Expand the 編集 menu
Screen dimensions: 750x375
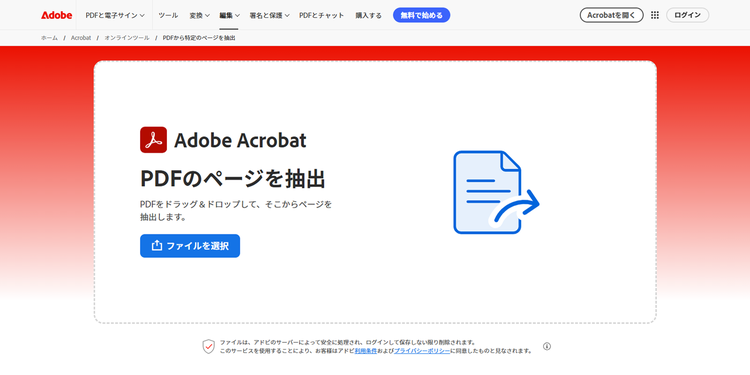pos(230,15)
